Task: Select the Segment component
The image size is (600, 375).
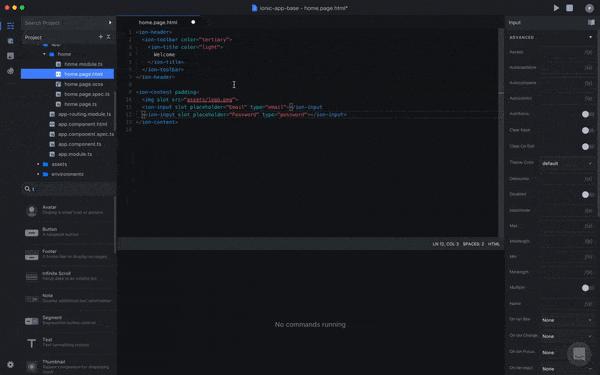Action: coord(68,320)
